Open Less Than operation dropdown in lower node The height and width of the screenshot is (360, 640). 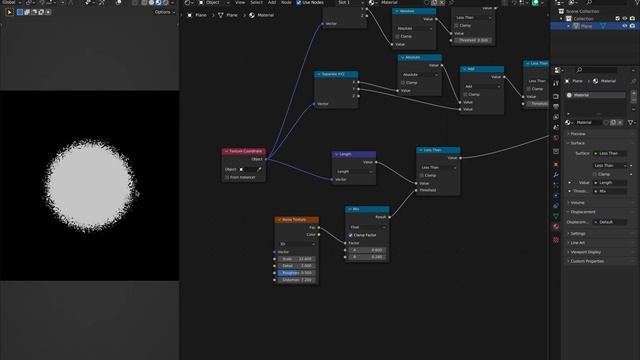(x=438, y=168)
